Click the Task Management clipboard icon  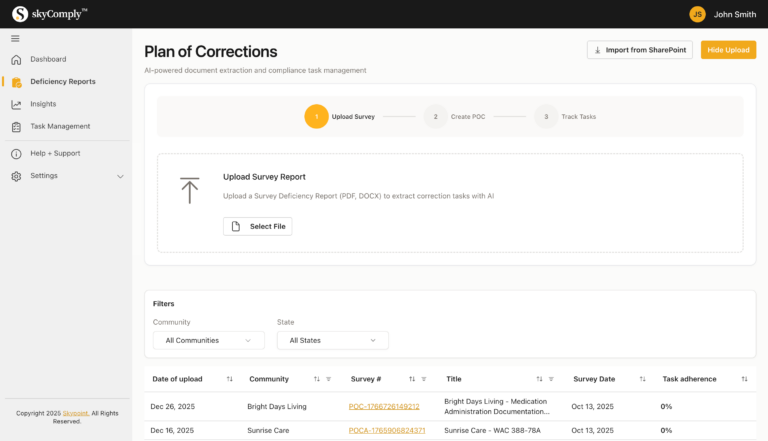click(x=16, y=126)
